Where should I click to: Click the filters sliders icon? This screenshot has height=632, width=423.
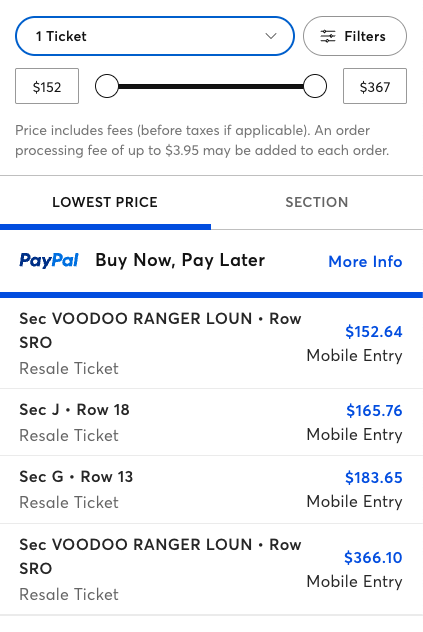point(327,36)
